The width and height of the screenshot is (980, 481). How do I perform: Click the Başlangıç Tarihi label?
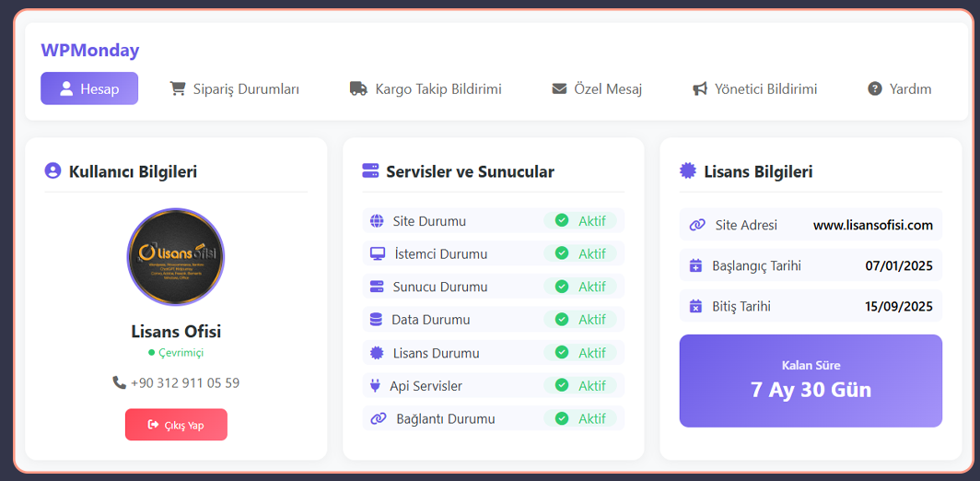click(x=757, y=265)
